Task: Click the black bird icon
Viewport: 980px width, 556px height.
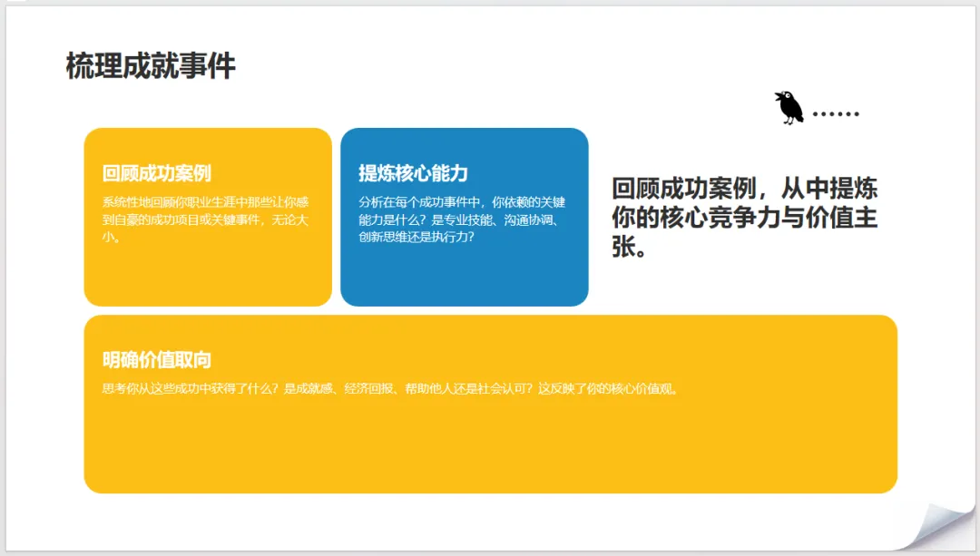Action: pyautogui.click(x=789, y=106)
